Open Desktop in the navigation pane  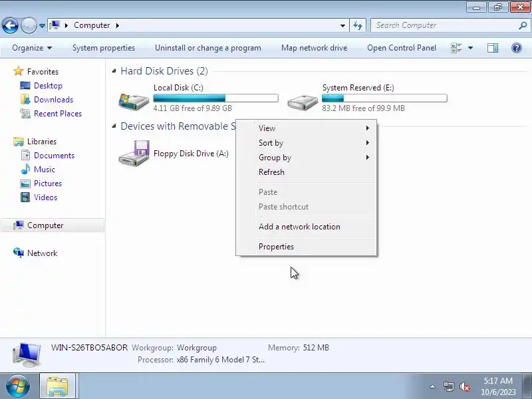[48, 86]
